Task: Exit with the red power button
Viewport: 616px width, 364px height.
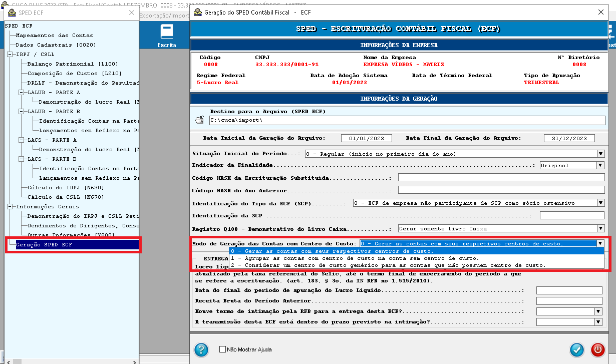Action: pos(597,349)
